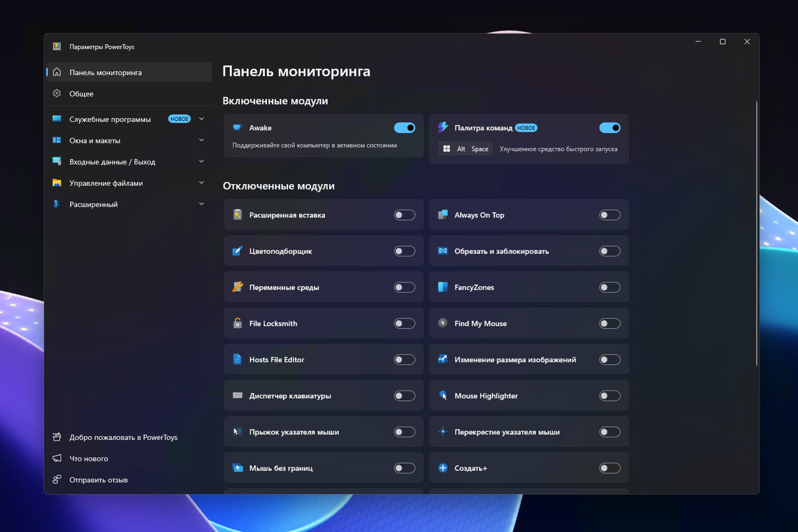The height and width of the screenshot is (532, 798).
Task: Click the Mouse Highlighter icon
Action: click(x=443, y=396)
